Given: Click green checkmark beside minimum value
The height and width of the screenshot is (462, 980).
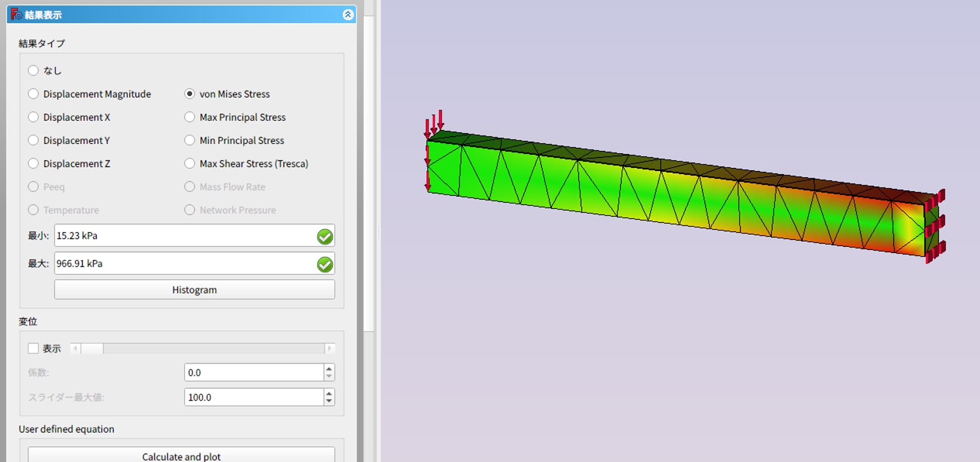Looking at the screenshot, I should click(325, 237).
